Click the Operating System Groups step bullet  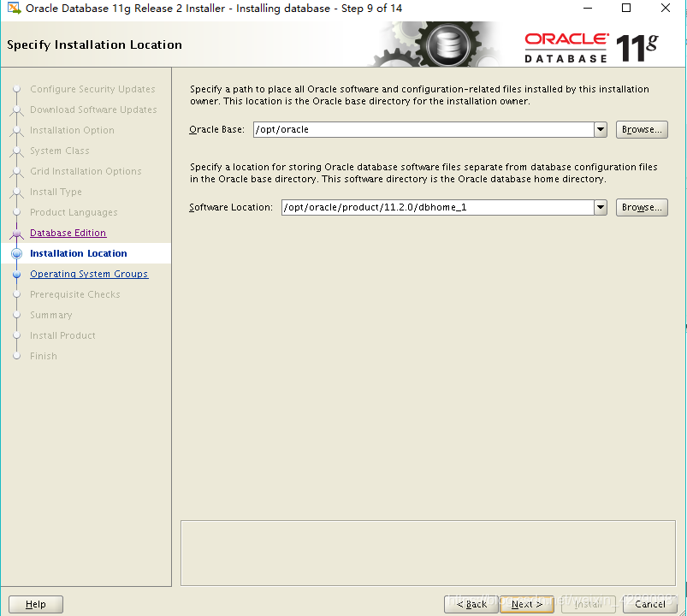16,275
